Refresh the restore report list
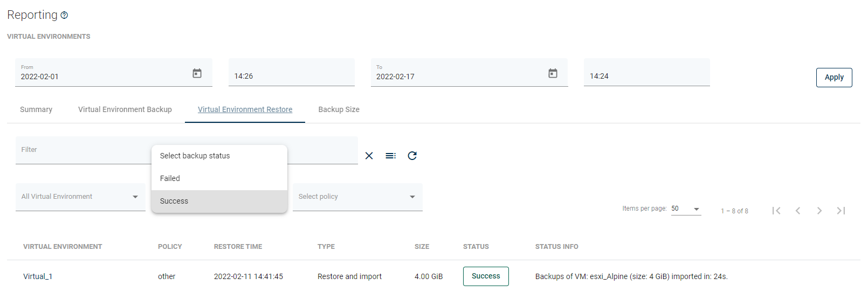Screen dimensions: 868x292 [x=412, y=156]
